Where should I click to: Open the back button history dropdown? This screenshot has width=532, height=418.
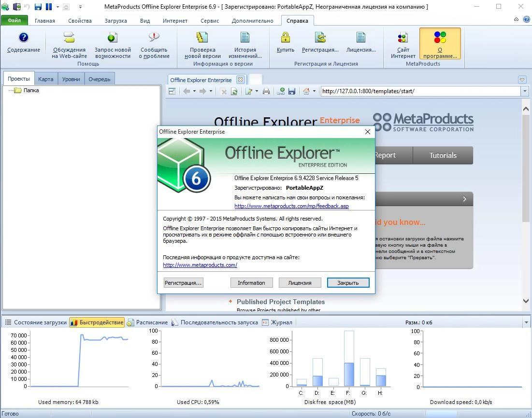(194, 91)
